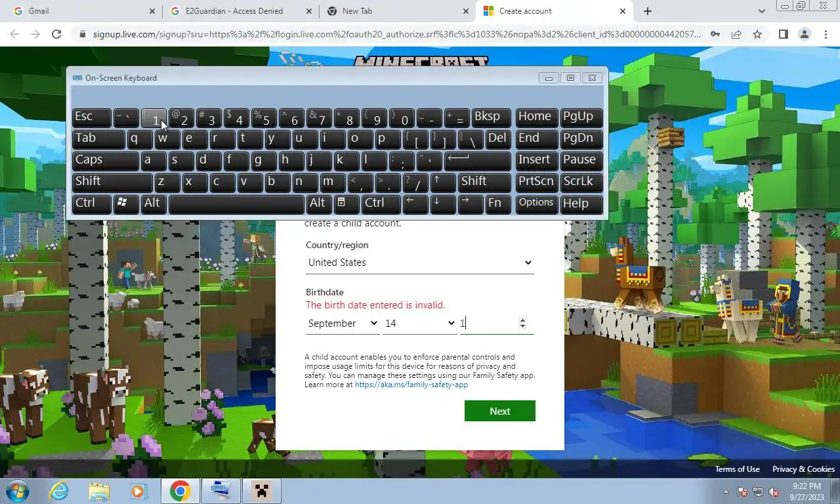Click the Enter arrow key on keyboard
This screenshot has height=504, width=840.
[478, 161]
